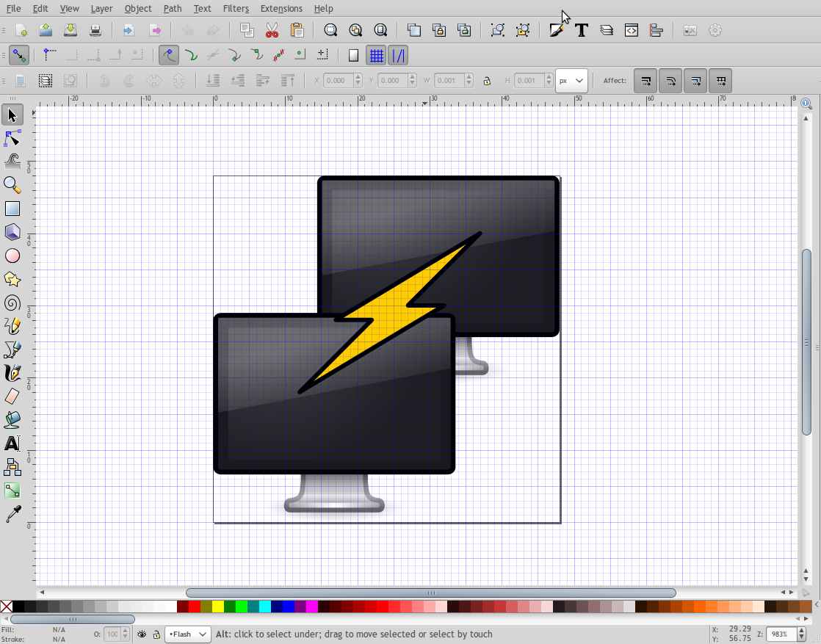Open the Path menu
Screen dimensions: 821x644
pyautogui.click(x=173, y=8)
